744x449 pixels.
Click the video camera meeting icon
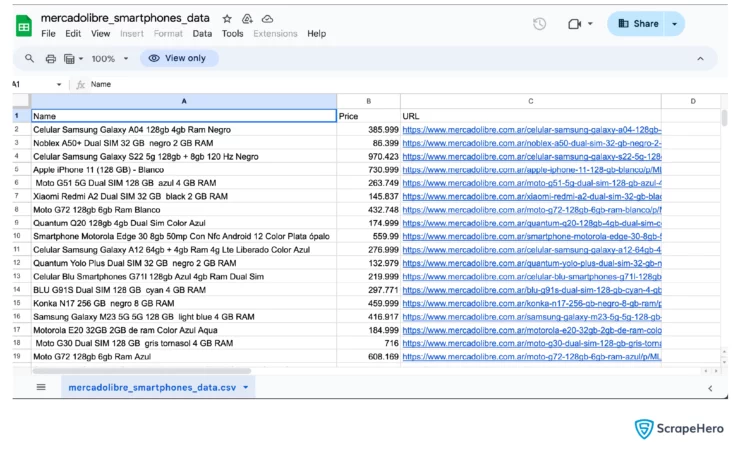[575, 24]
